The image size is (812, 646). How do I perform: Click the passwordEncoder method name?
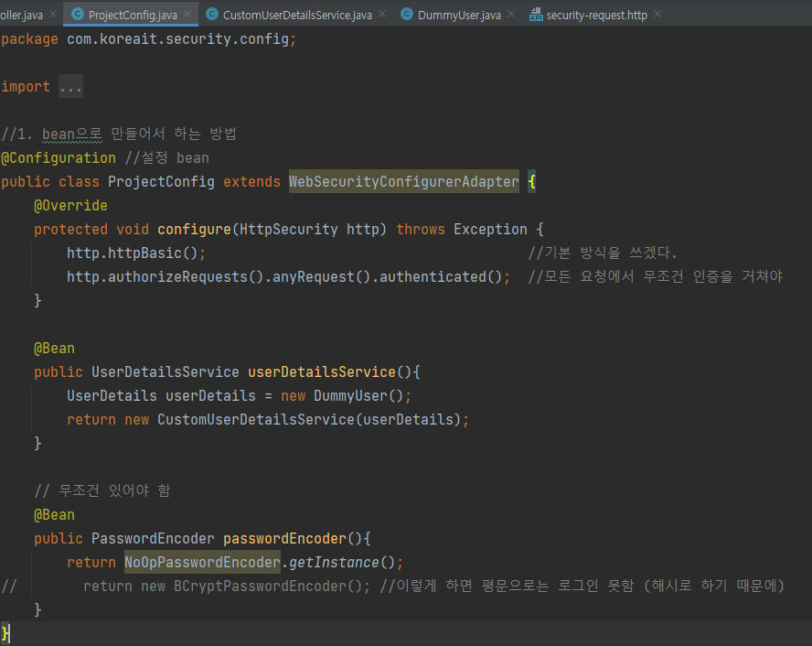point(284,539)
